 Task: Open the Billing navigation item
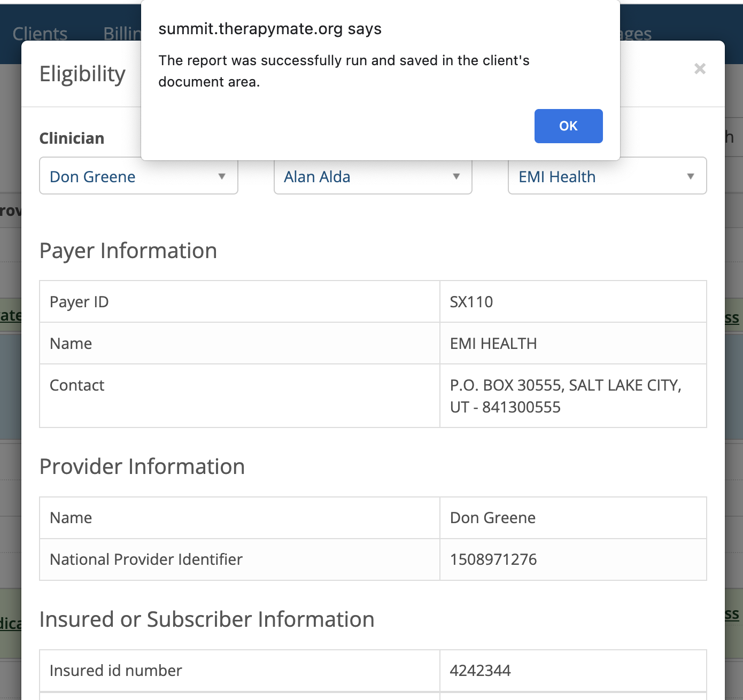pyautogui.click(x=122, y=34)
